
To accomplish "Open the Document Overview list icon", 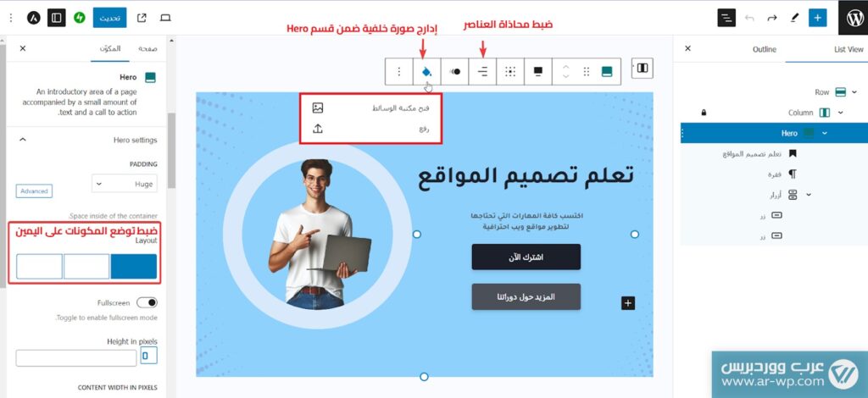I will tap(726, 18).
